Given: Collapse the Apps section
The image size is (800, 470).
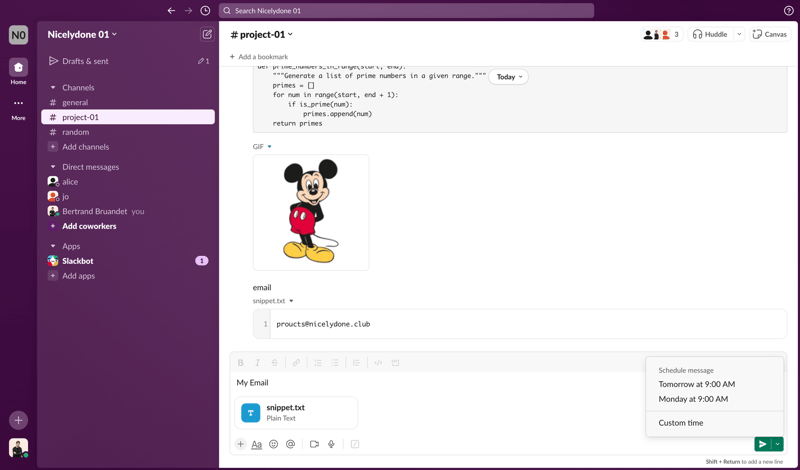Looking at the screenshot, I should [x=53, y=246].
